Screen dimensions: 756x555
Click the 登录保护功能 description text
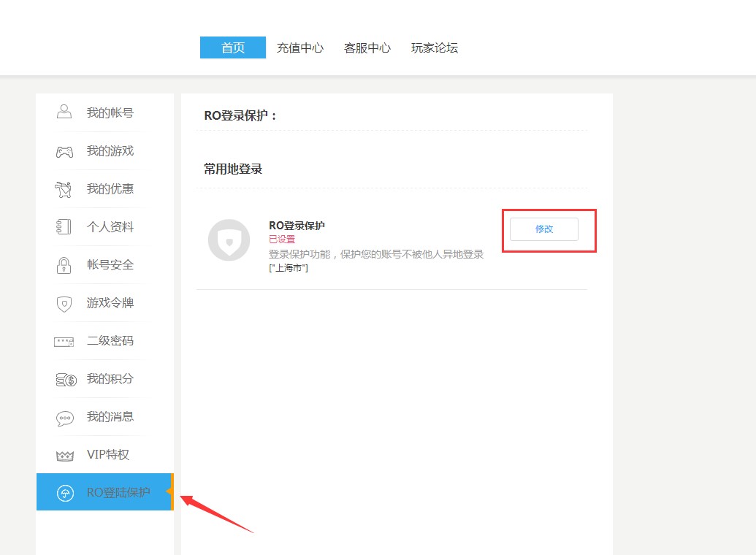pyautogui.click(x=376, y=254)
